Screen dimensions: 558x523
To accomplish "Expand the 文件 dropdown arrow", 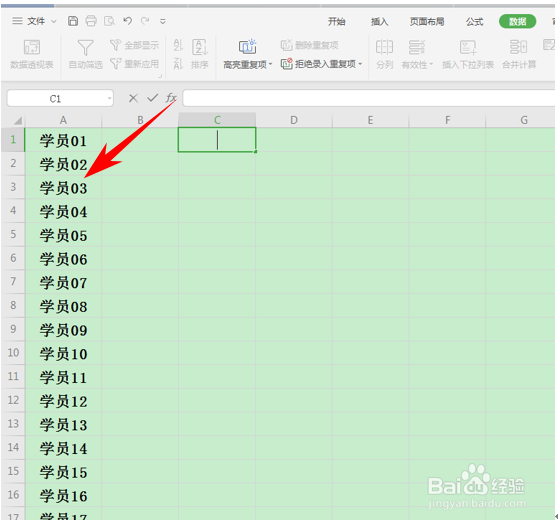I will click(54, 22).
